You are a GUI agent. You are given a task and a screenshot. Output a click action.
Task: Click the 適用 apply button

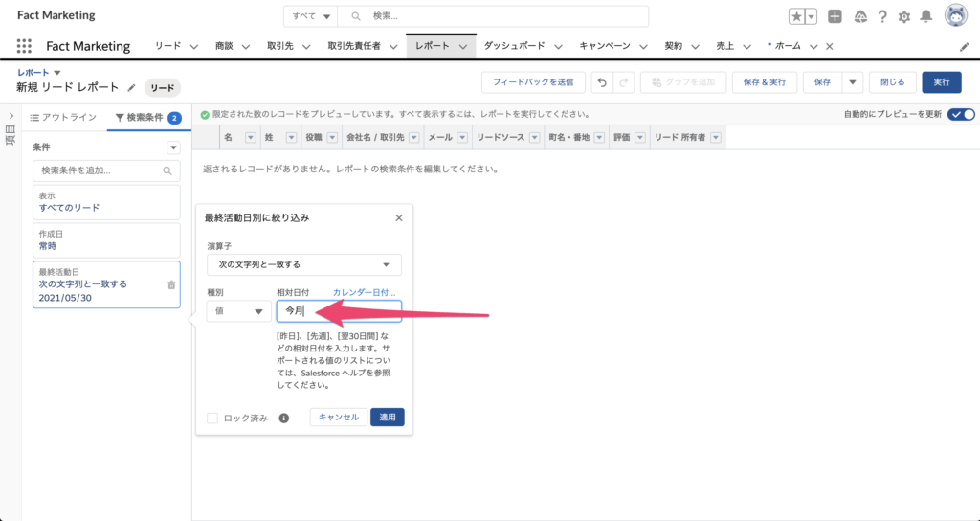pos(388,418)
